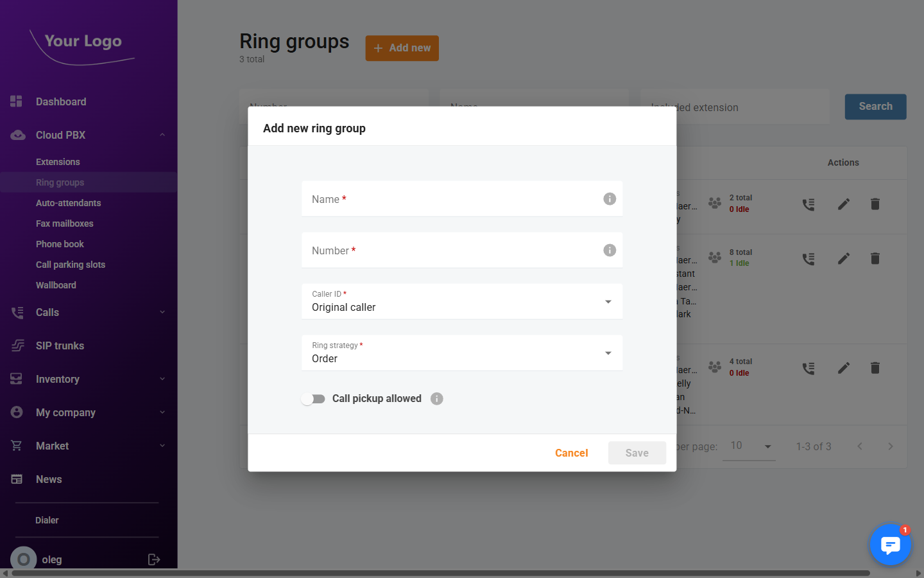
Task: Save the new ring group
Action: coord(637,453)
